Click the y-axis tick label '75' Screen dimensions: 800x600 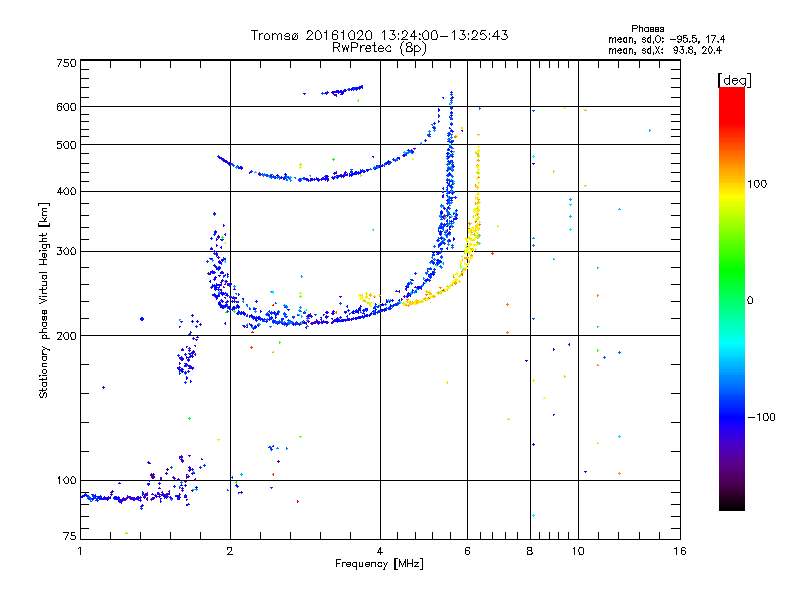tap(70, 536)
